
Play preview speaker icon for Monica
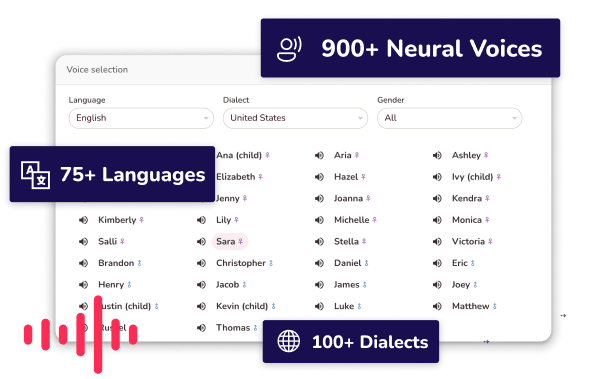click(x=437, y=220)
